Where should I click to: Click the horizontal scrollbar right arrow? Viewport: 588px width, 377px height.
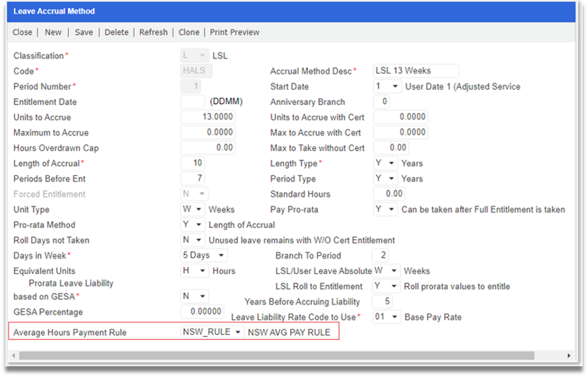point(568,355)
